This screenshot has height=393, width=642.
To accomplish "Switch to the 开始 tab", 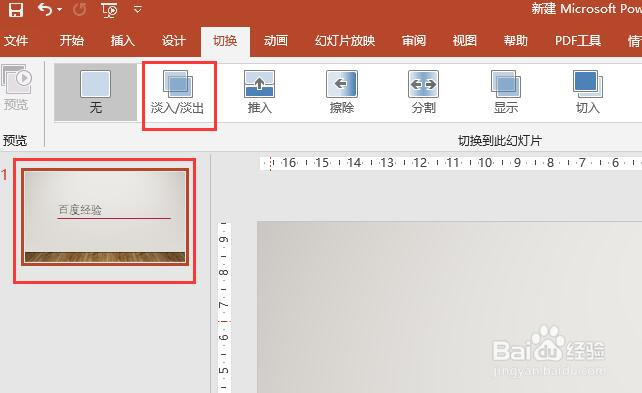I will pos(72,41).
